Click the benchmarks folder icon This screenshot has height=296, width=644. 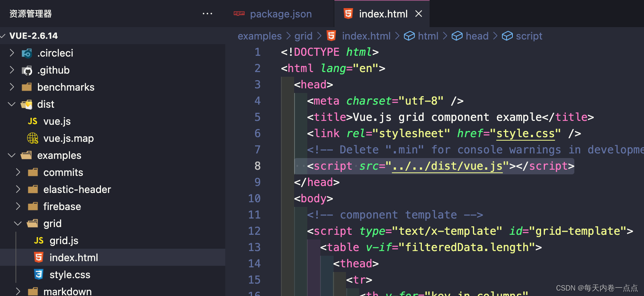(x=27, y=87)
